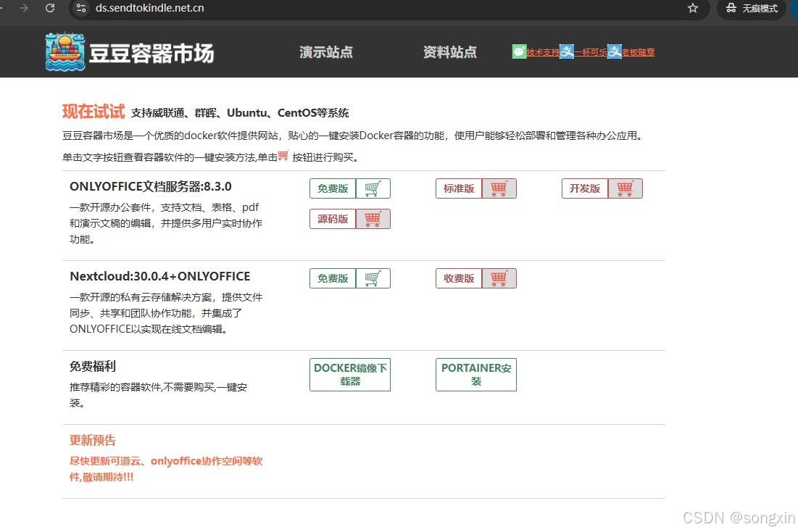
Task: Click the ONLYOFFICE 免费版 button
Action: [333, 188]
